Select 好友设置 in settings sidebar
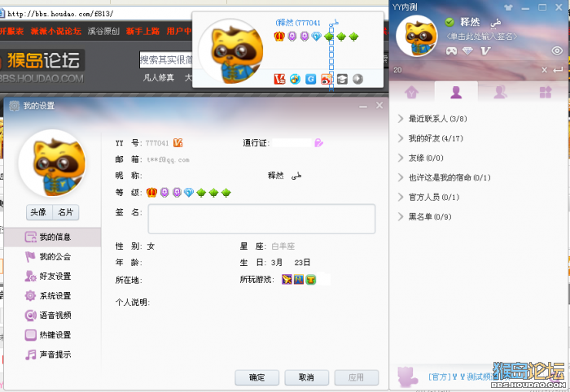Image resolution: width=570 pixels, height=392 pixels. click(52, 277)
